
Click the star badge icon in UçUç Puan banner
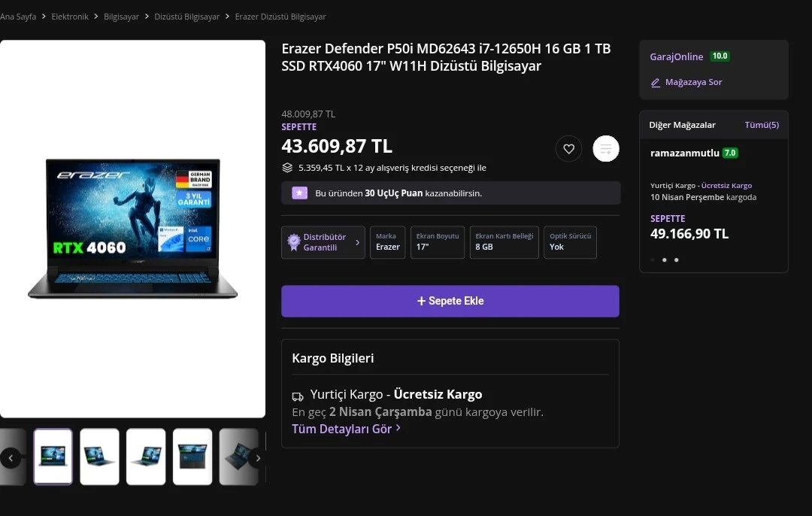click(299, 193)
